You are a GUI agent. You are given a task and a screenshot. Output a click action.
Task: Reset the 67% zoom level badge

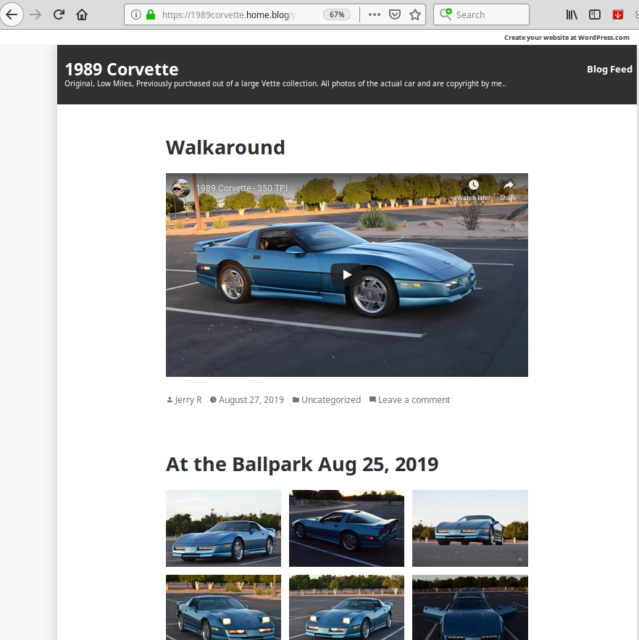337,15
